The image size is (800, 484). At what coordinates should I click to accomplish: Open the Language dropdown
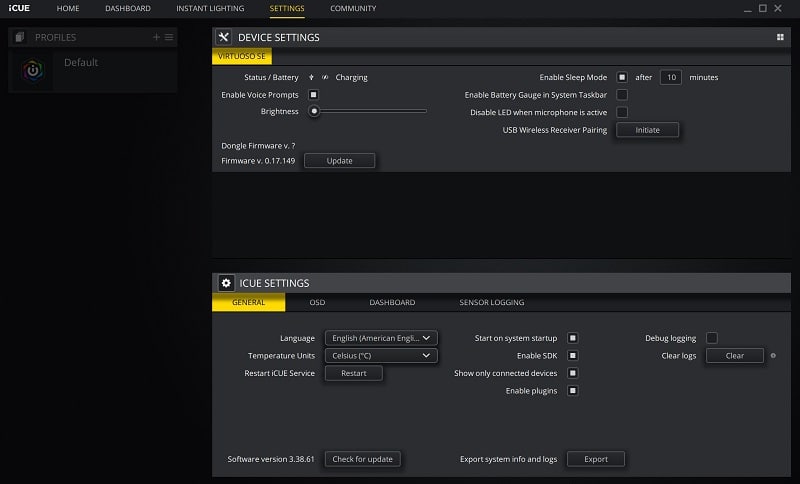pos(381,338)
